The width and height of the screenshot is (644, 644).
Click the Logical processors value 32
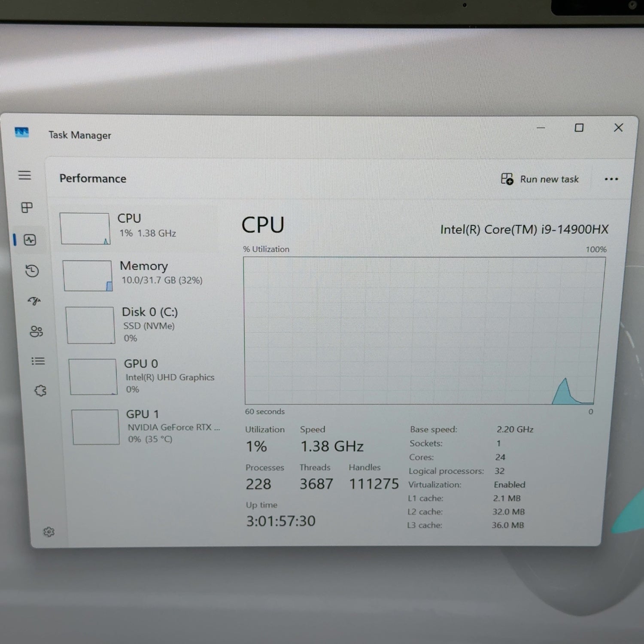(x=499, y=471)
